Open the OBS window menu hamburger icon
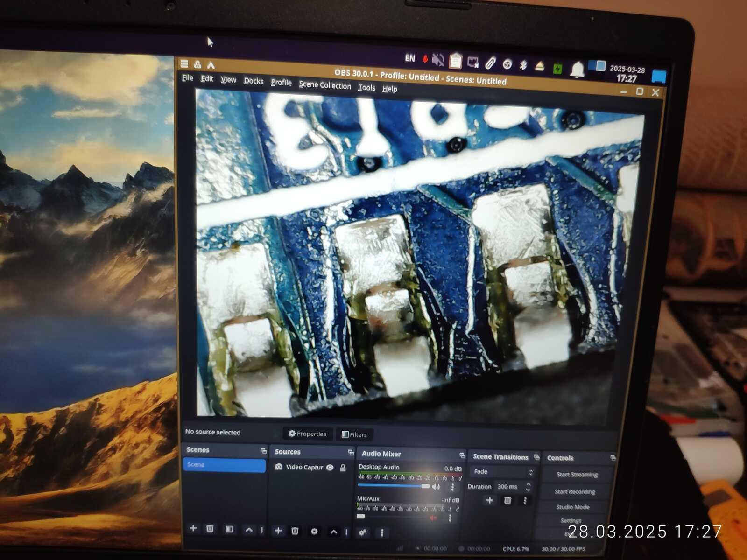The height and width of the screenshot is (560, 747). (184, 63)
